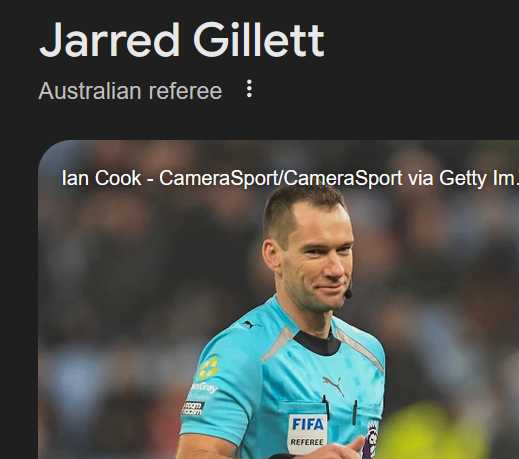Click the black team patch on the sleeve
This screenshot has height=459, width=519.
coord(193,408)
